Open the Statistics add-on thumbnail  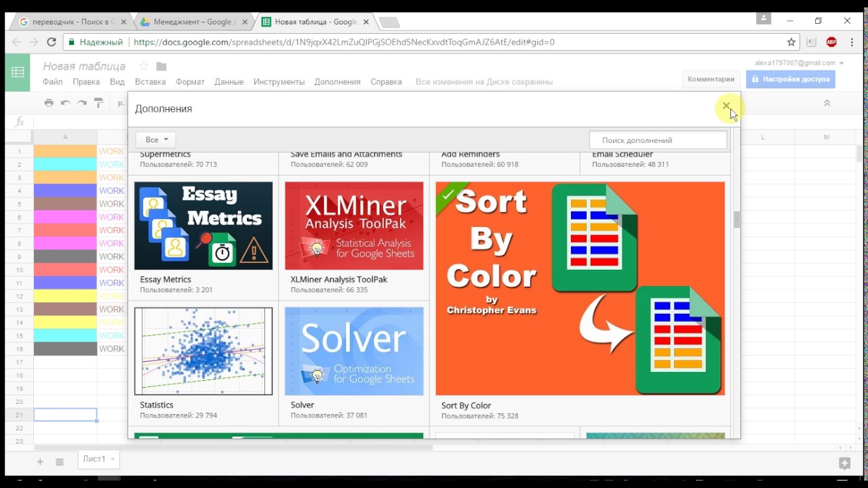click(x=203, y=351)
